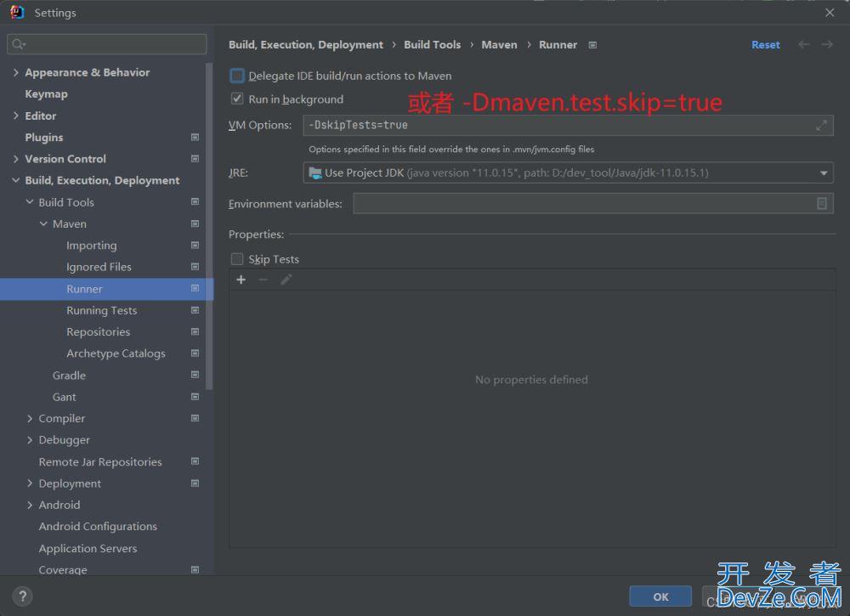Image resolution: width=850 pixels, height=616 pixels.
Task: Select Archetype Catalogs in the tree
Action: [116, 353]
